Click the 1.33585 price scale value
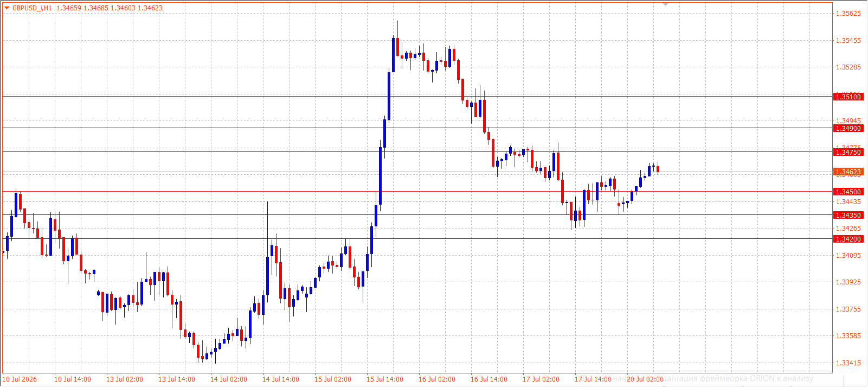 [848, 336]
